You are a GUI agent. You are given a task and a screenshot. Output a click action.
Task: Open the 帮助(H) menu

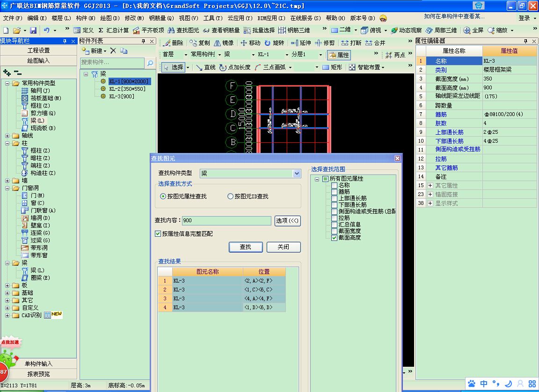[x=335, y=18]
